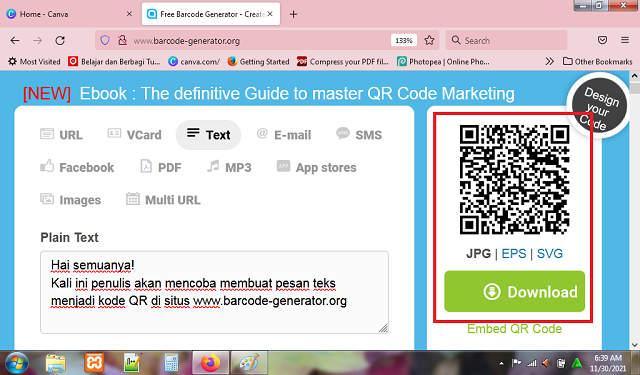Open the Photopea bookmark

click(x=443, y=62)
